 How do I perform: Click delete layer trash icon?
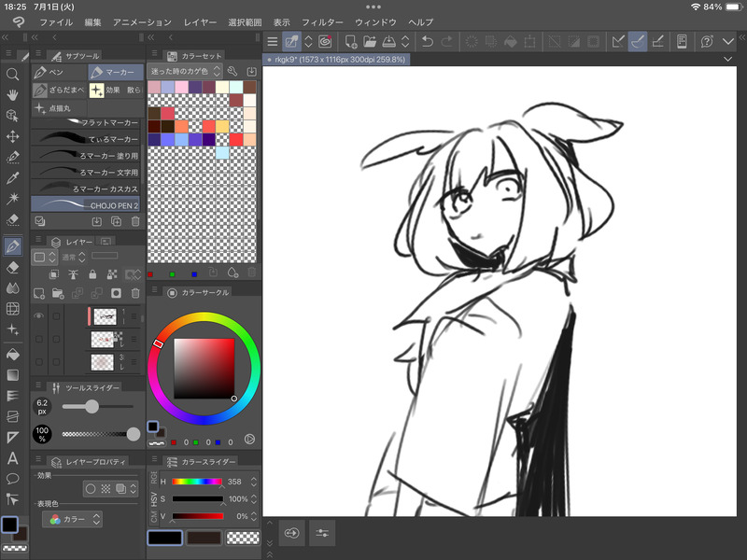pyautogui.click(x=135, y=293)
